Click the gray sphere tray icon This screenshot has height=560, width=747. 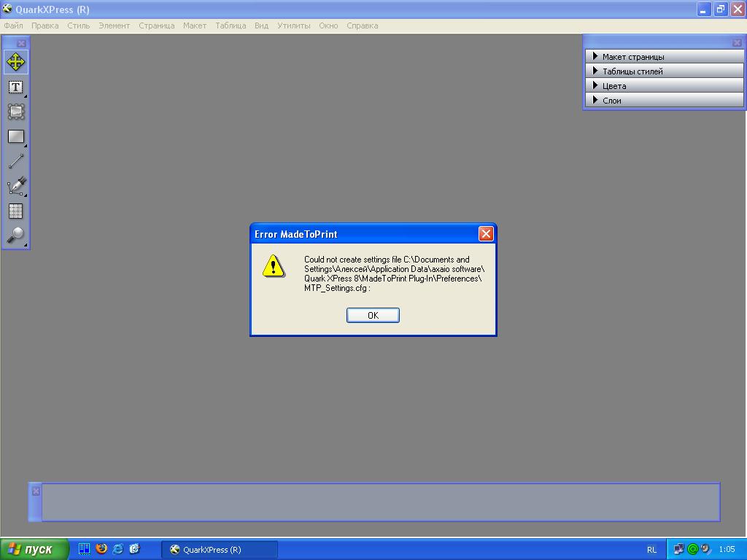coord(705,550)
